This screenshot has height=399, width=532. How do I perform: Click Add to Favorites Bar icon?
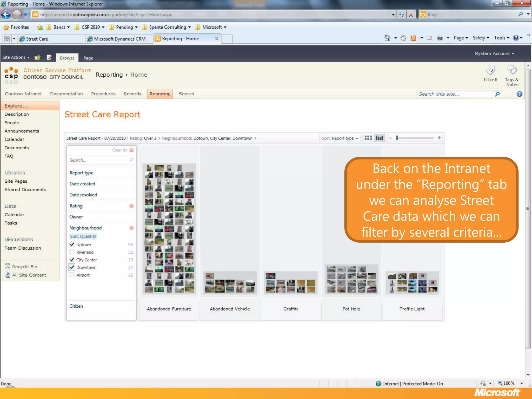(x=40, y=27)
